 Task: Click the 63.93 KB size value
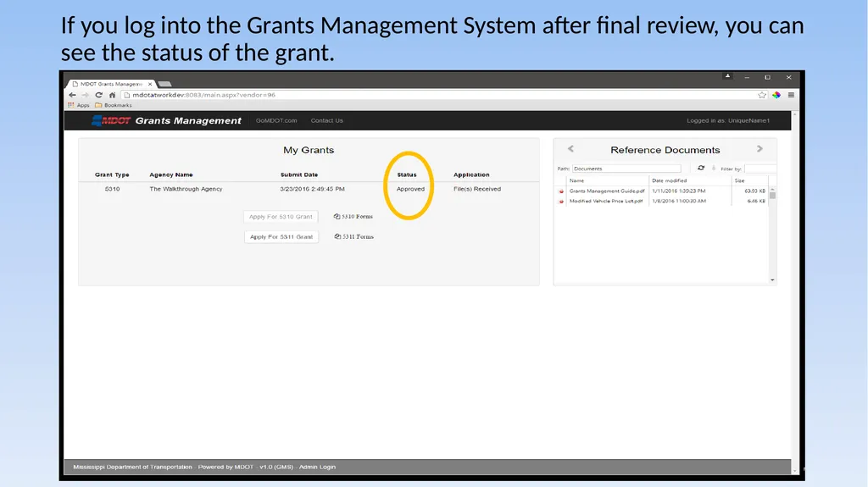[755, 191]
